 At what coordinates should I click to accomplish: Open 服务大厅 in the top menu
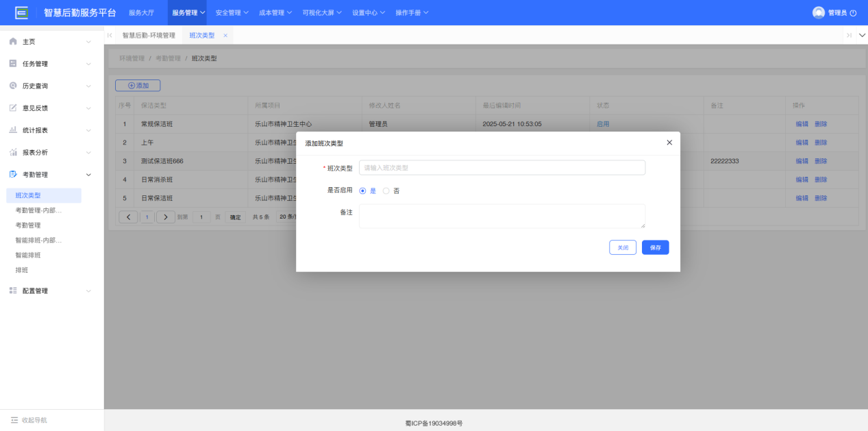coord(142,12)
